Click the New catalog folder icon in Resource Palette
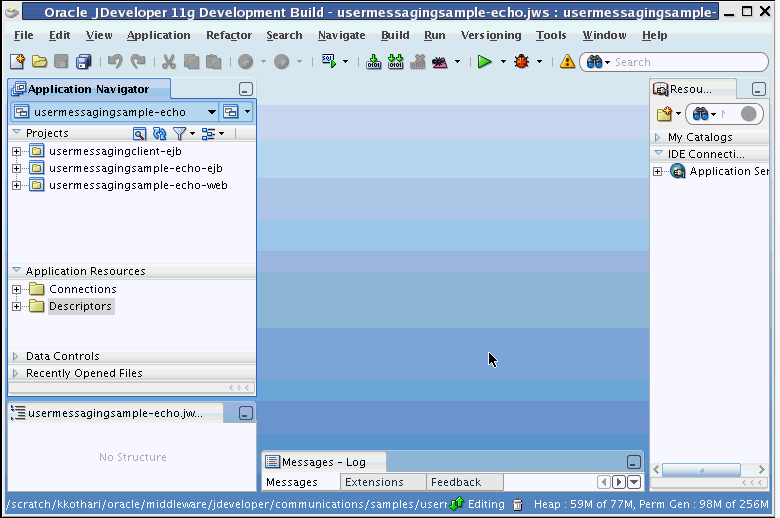 pyautogui.click(x=665, y=114)
